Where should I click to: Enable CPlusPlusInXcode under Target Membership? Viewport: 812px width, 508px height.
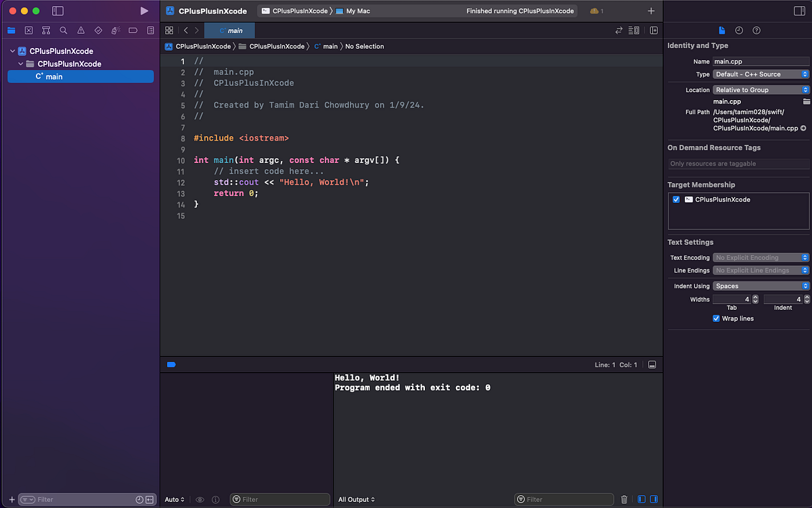tap(675, 199)
